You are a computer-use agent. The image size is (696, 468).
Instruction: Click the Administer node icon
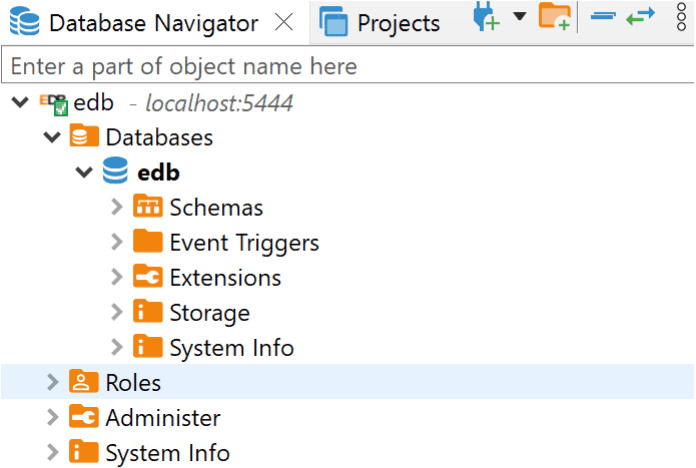(83, 417)
